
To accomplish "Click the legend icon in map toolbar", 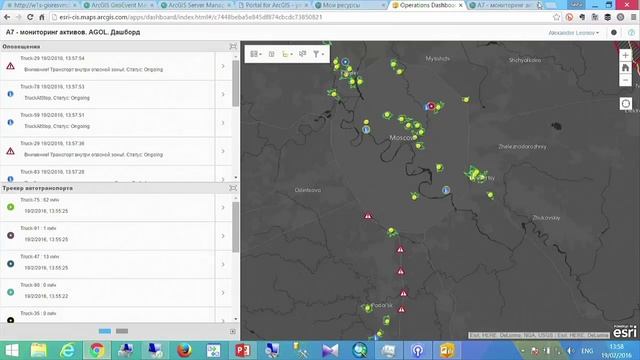I will pyautogui.click(x=271, y=54).
